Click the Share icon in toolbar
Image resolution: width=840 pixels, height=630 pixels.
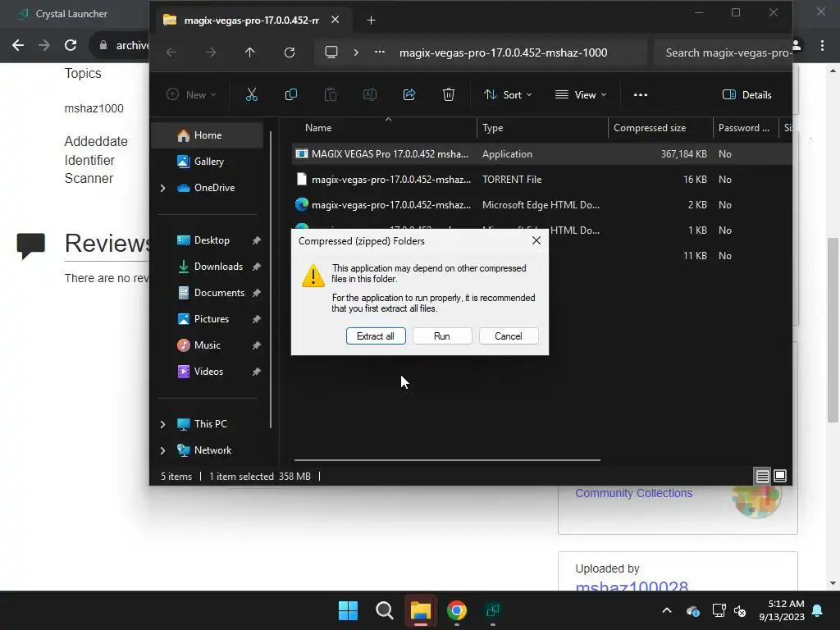[409, 95]
